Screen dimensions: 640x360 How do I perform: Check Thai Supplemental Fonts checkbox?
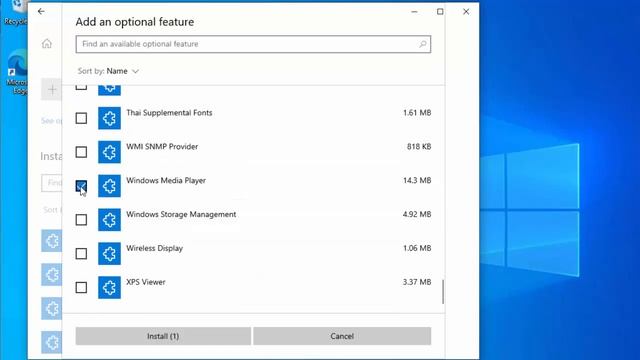pyautogui.click(x=81, y=118)
